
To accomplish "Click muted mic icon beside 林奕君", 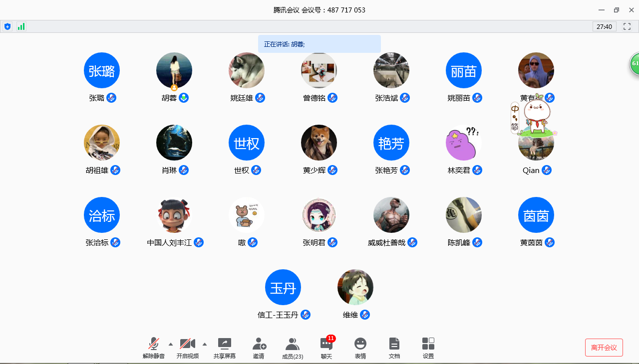I will 477,170.
